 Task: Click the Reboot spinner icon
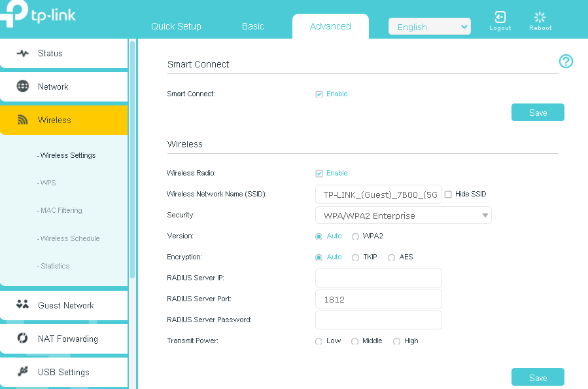tap(540, 18)
